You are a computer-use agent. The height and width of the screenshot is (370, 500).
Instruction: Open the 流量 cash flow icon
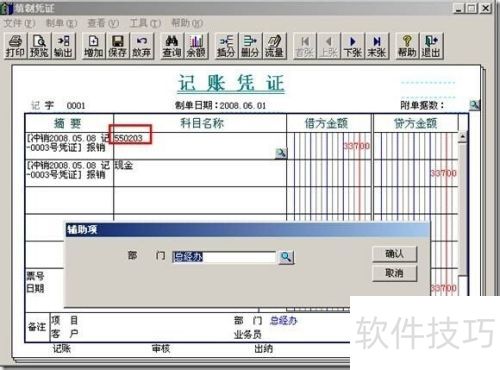click(x=274, y=46)
